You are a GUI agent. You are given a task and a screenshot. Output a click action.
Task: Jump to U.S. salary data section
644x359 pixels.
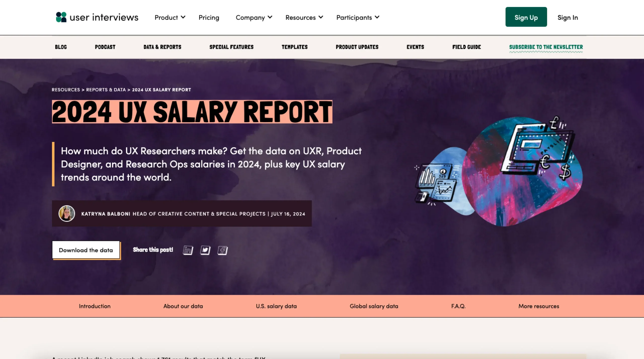tap(276, 306)
